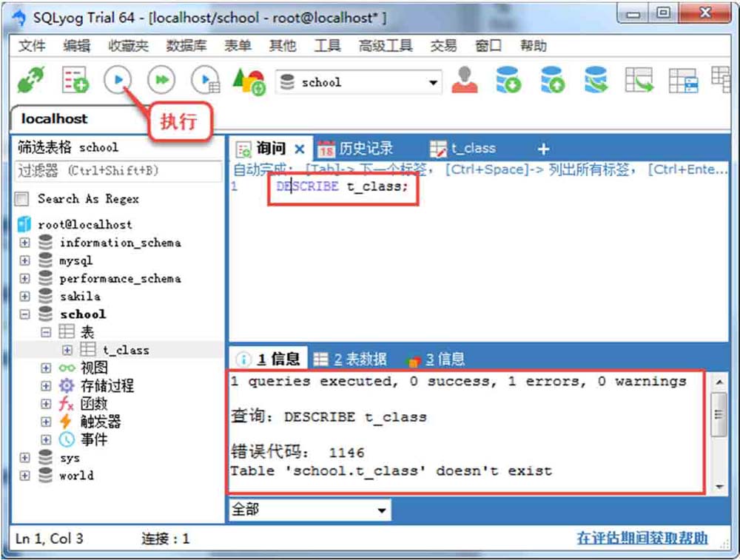
Task: Switch to 2 表数据 result tab
Action: click(x=350, y=360)
